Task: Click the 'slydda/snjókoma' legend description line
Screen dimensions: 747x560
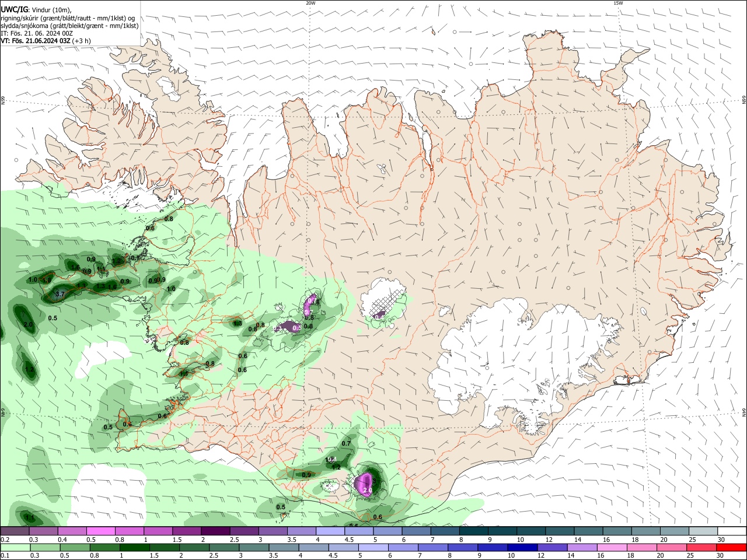Action: click(69, 26)
